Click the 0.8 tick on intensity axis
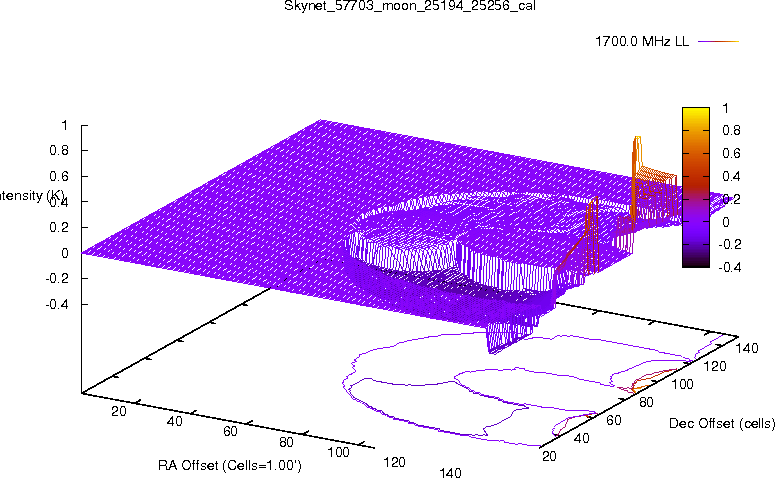The width and height of the screenshot is (775, 478). [x=59, y=150]
